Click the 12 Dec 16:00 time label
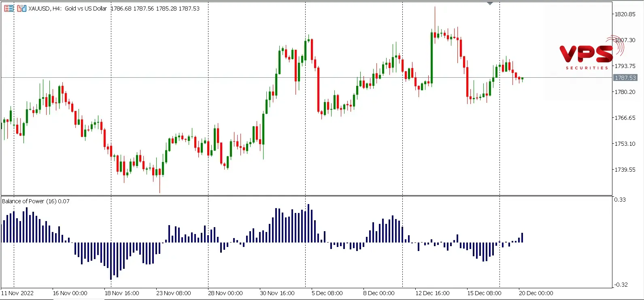 coord(432,293)
